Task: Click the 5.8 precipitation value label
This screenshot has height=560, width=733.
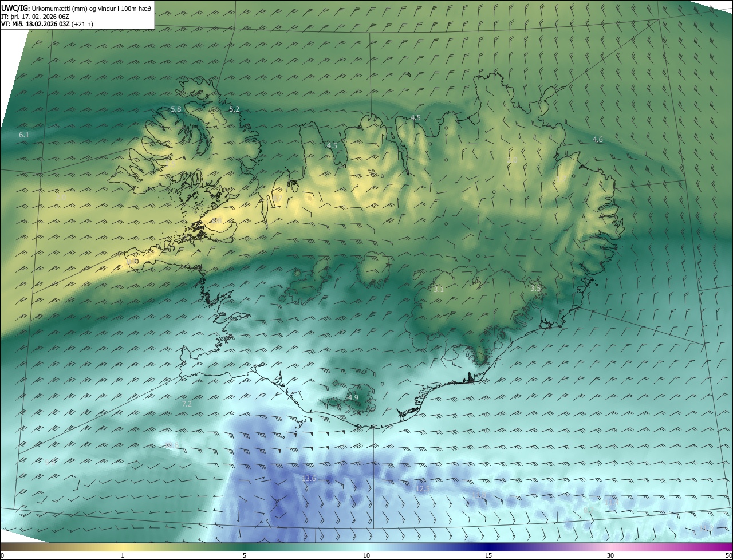Action: (x=176, y=109)
